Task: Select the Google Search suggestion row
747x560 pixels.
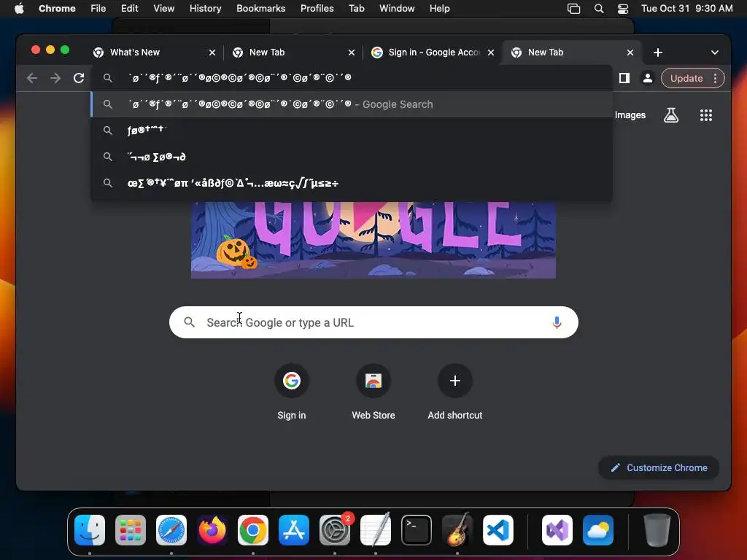Action: (x=352, y=104)
